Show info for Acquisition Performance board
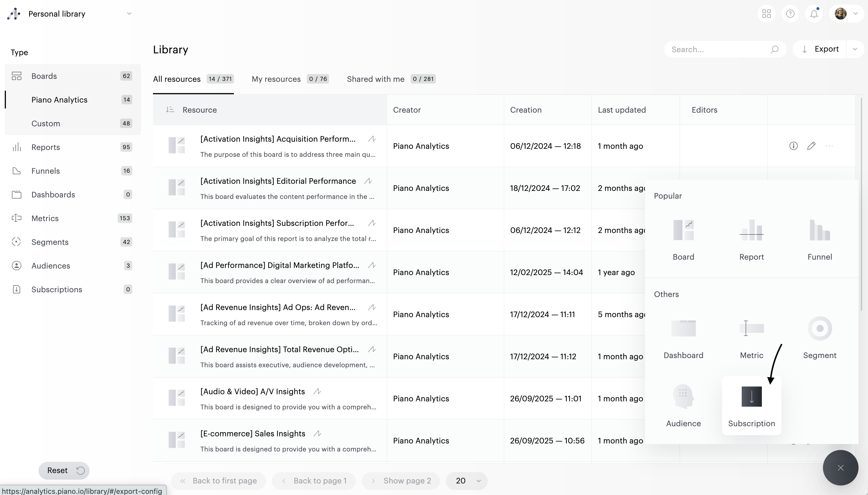The width and height of the screenshot is (868, 495). pyautogui.click(x=793, y=146)
